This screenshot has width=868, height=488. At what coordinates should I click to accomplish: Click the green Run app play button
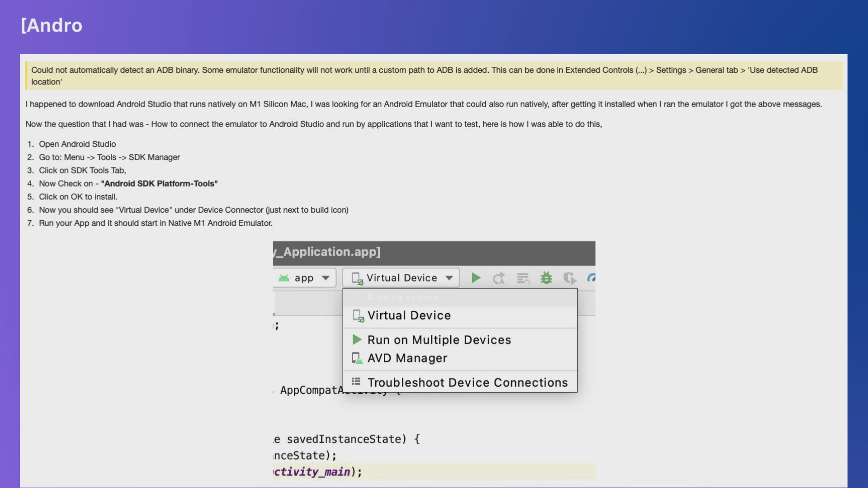pyautogui.click(x=476, y=278)
